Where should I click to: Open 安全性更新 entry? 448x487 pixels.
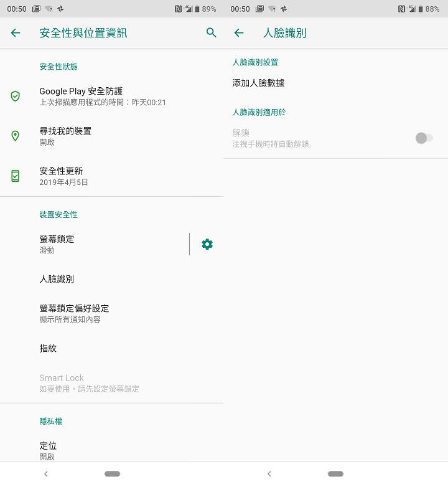[112, 176]
